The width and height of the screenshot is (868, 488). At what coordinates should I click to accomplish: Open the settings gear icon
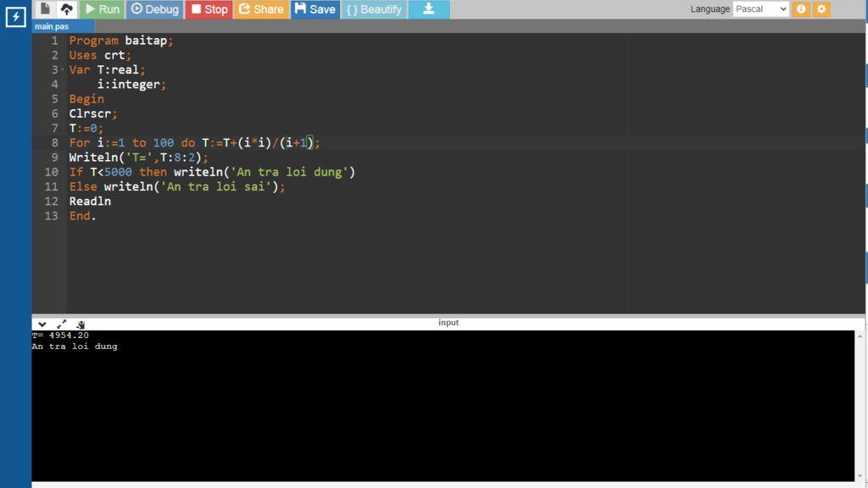tap(821, 8)
